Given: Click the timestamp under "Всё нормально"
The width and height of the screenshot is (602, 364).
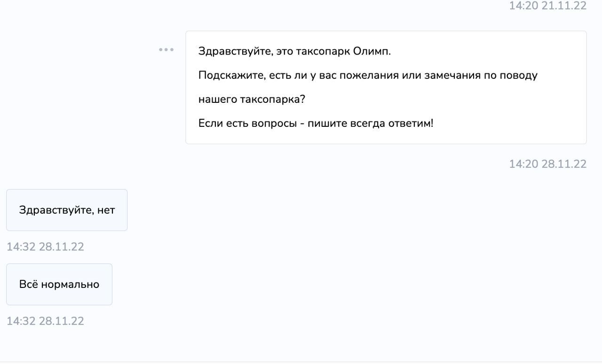Looking at the screenshot, I should point(45,321).
